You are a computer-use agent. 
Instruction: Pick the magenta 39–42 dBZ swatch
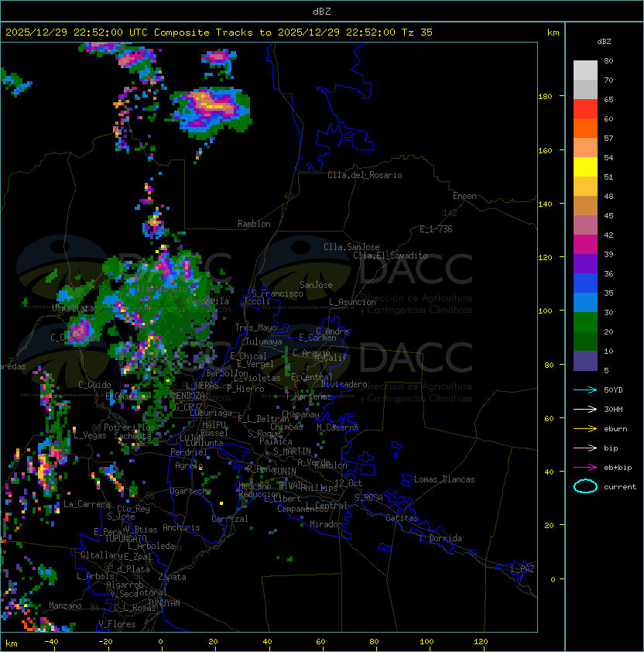point(585,244)
